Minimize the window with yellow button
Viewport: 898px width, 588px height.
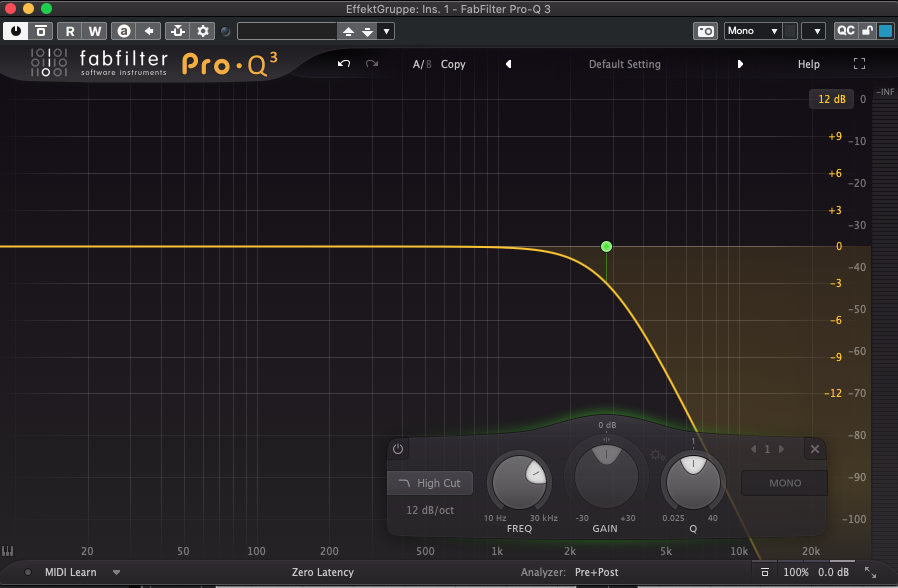click(x=28, y=8)
